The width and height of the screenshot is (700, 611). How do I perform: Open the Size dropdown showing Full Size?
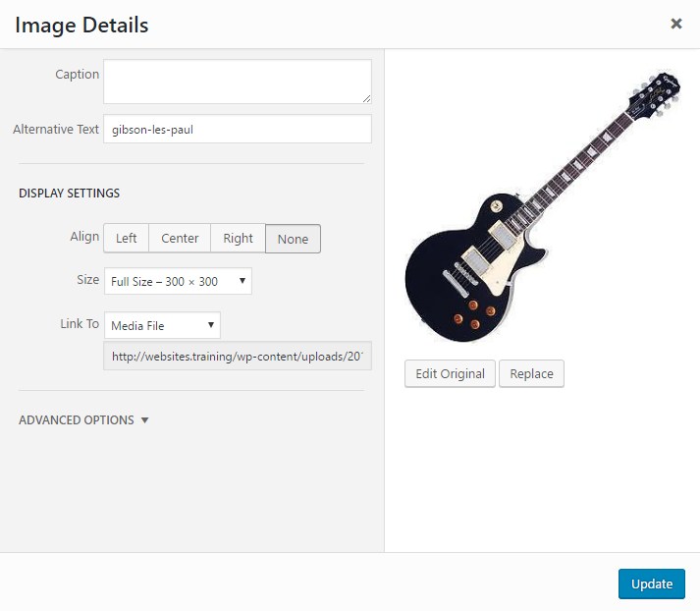178,281
